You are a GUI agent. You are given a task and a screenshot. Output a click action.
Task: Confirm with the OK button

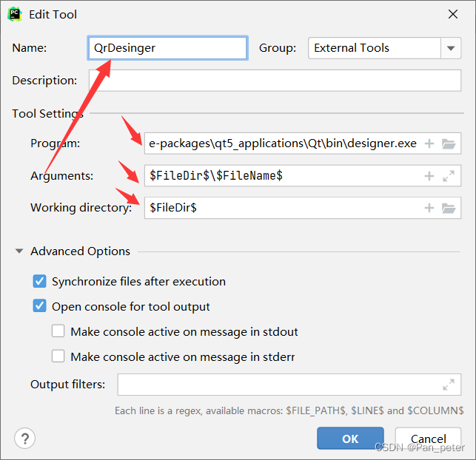coord(350,439)
